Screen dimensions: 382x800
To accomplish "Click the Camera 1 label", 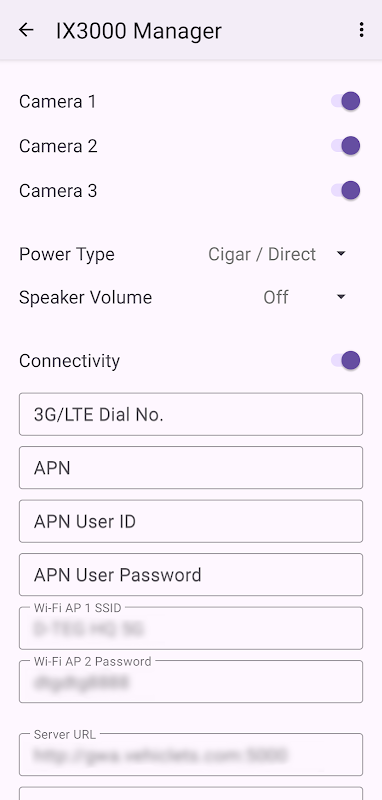I will click(x=58, y=102).
